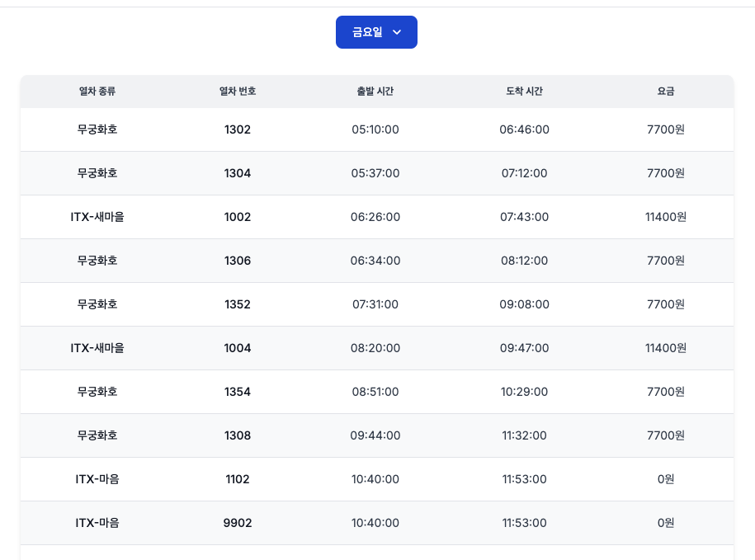755x560 pixels.
Task: Select train number 1306
Action: [238, 261]
